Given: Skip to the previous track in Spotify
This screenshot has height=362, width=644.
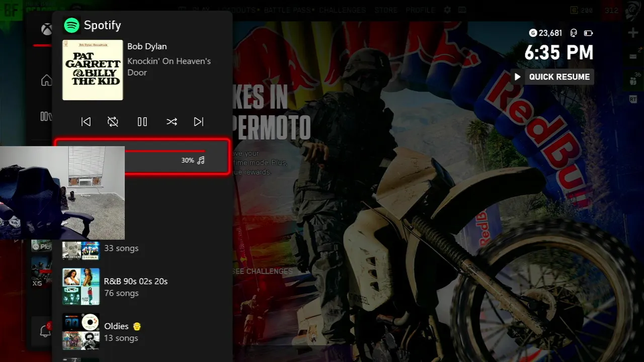Looking at the screenshot, I should coord(86,122).
